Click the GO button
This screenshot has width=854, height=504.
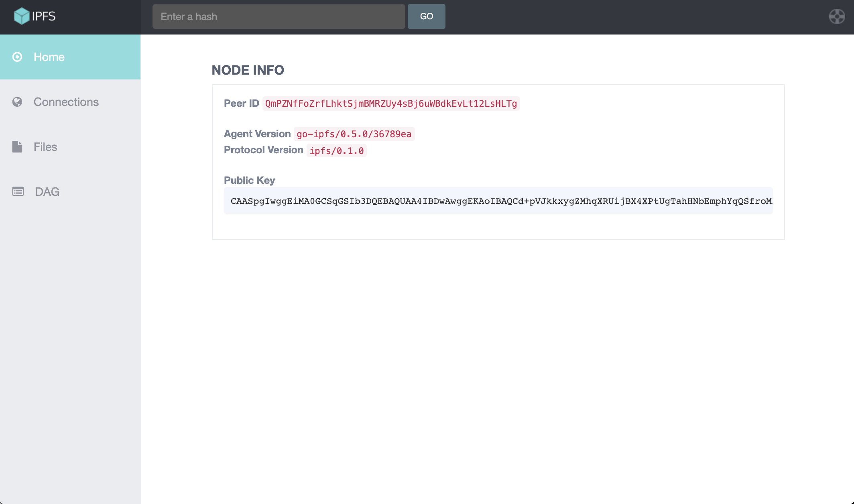426,16
